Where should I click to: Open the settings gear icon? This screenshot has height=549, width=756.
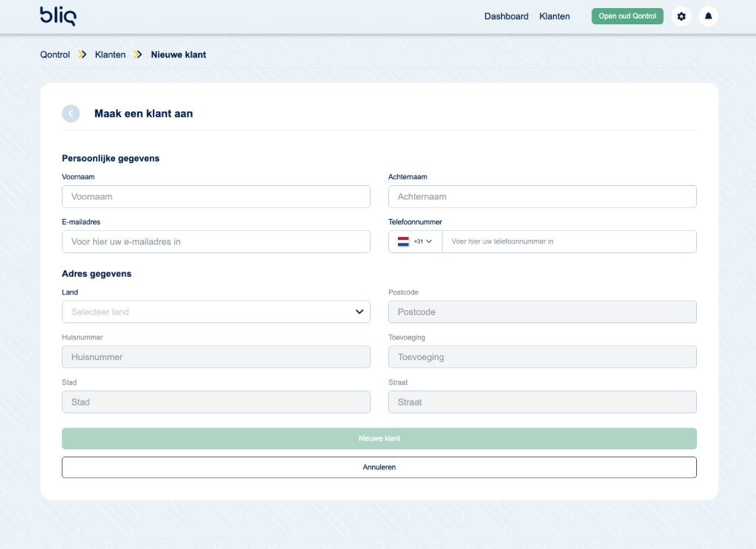(681, 16)
